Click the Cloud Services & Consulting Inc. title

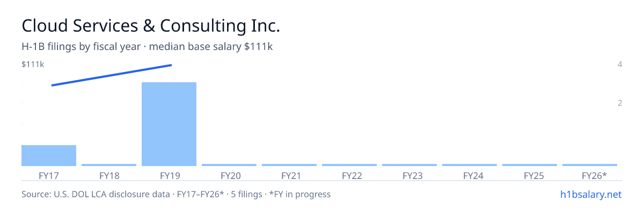(151, 26)
